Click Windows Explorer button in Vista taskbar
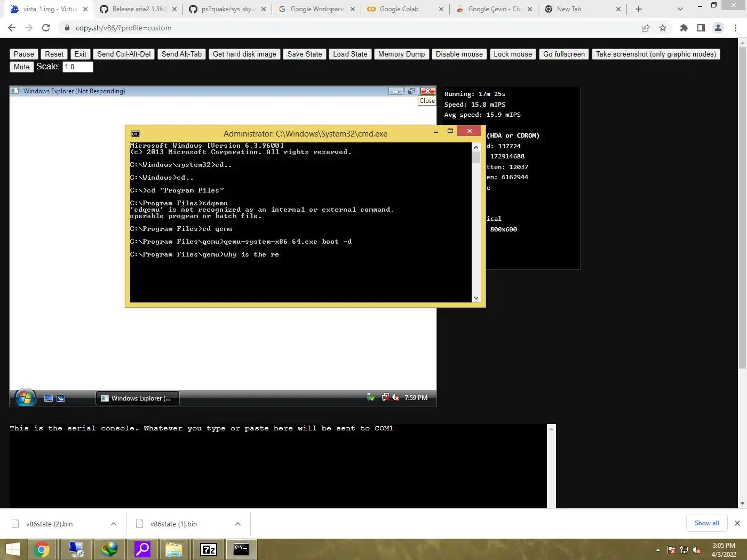This screenshot has height=560, width=747. [x=138, y=398]
